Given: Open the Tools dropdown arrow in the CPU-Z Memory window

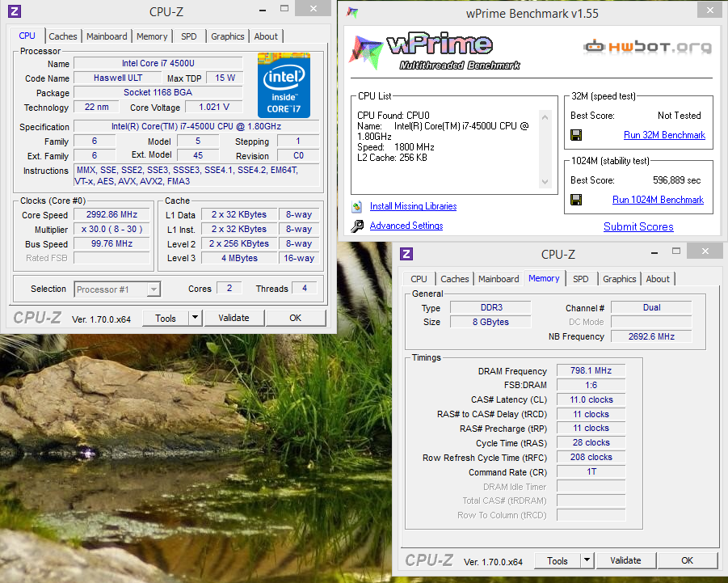Looking at the screenshot, I should click(x=587, y=560).
